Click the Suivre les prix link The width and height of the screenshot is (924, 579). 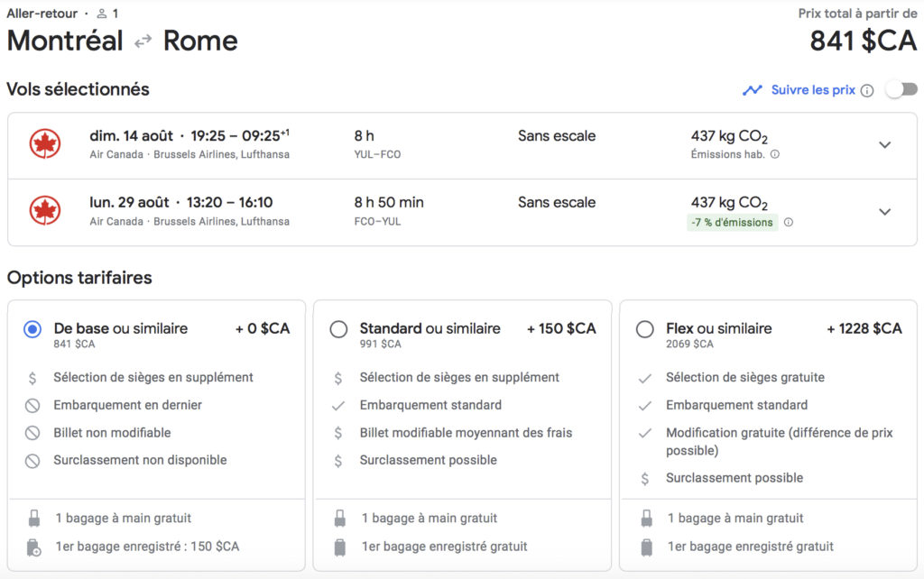pyautogui.click(x=812, y=90)
